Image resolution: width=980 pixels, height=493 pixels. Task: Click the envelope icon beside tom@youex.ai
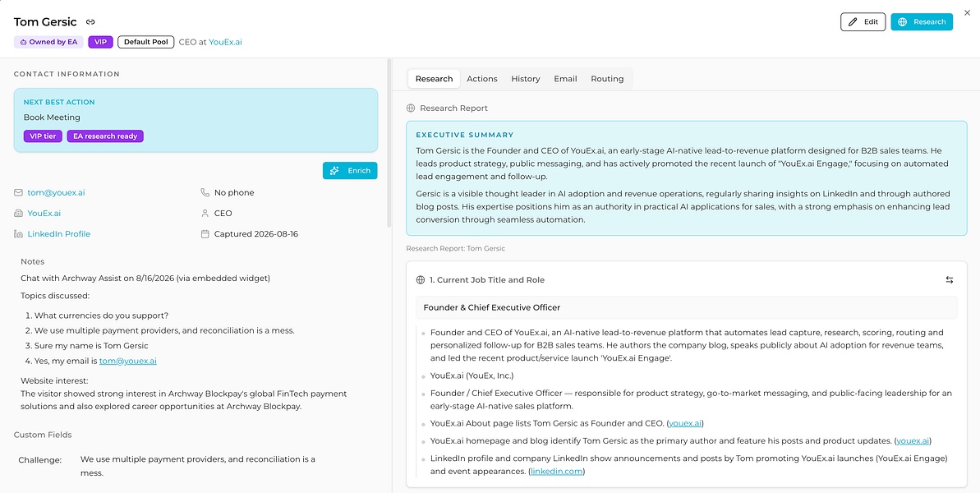click(18, 192)
